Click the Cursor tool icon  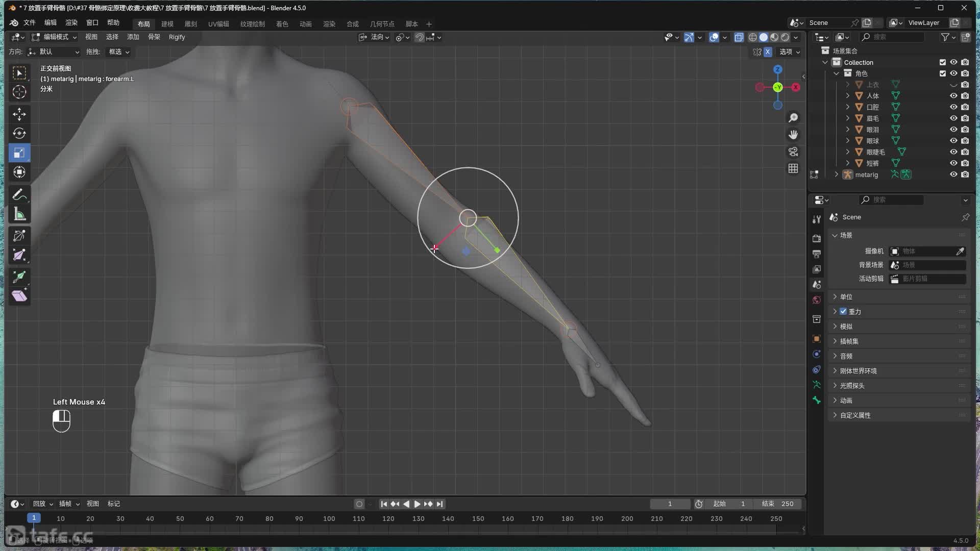pos(19,92)
